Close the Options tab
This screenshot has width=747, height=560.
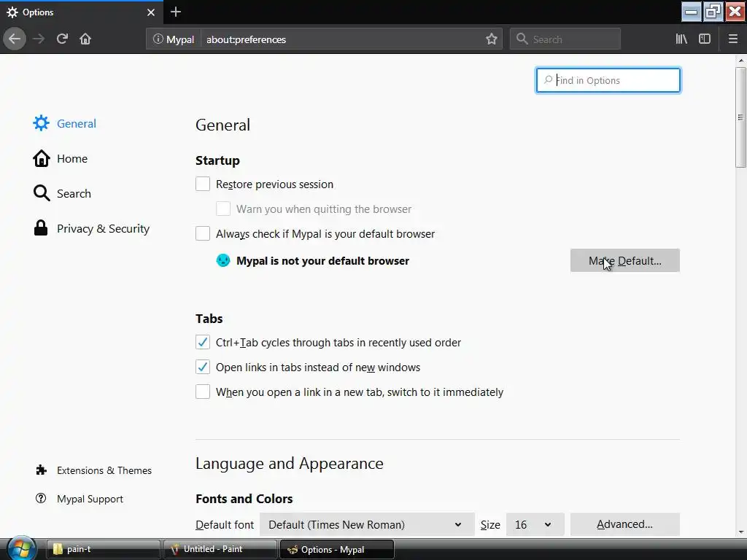[151, 12]
